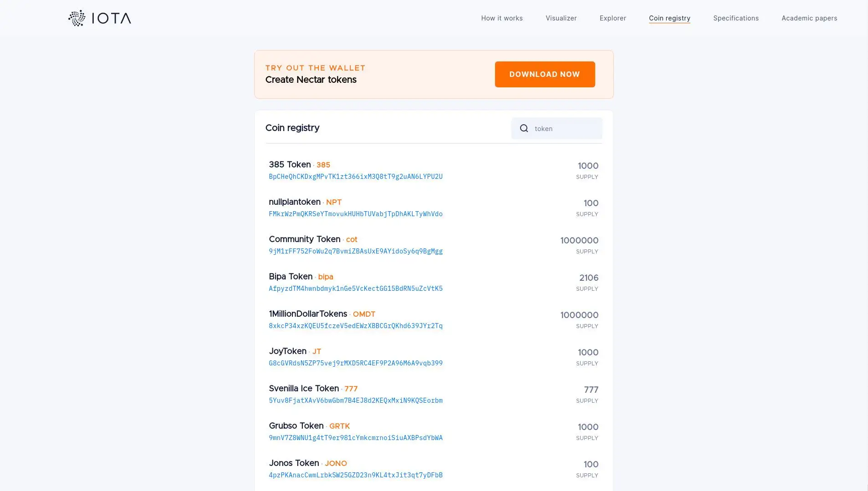868x491 pixels.
Task: Click the OMDT ticker symbol
Action: click(364, 314)
